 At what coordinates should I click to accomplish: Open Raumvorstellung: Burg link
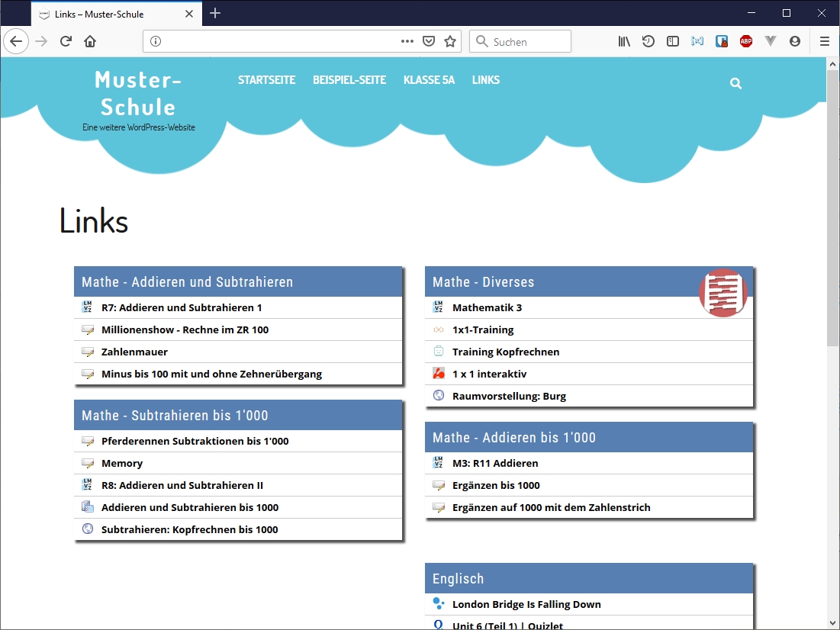coord(509,396)
